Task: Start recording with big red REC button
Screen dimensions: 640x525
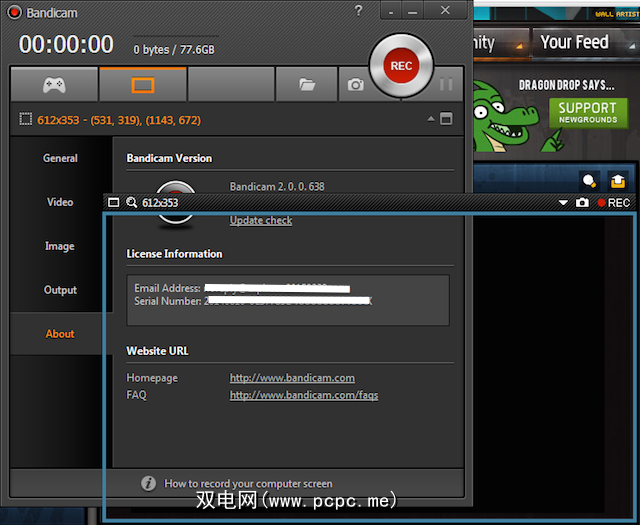Action: click(x=401, y=66)
